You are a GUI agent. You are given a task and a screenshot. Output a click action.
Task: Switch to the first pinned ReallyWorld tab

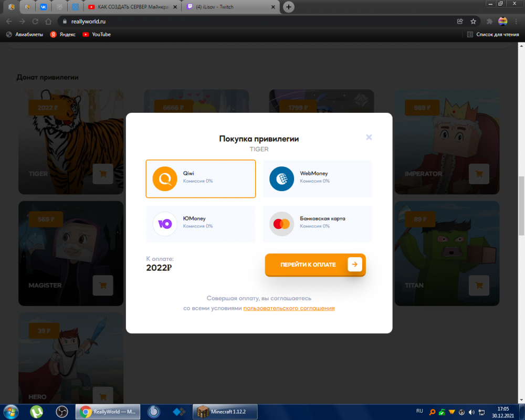[12, 7]
